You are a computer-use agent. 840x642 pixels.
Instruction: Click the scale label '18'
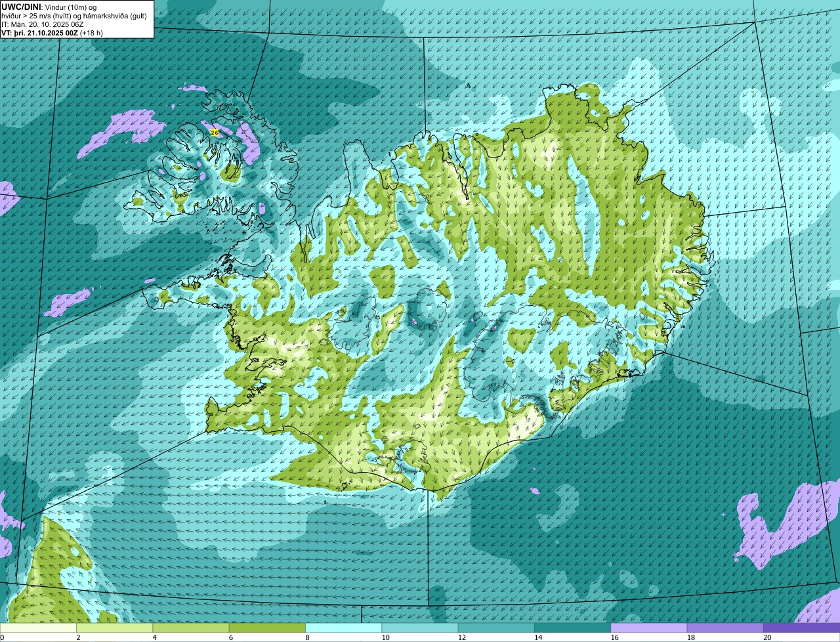(x=691, y=637)
